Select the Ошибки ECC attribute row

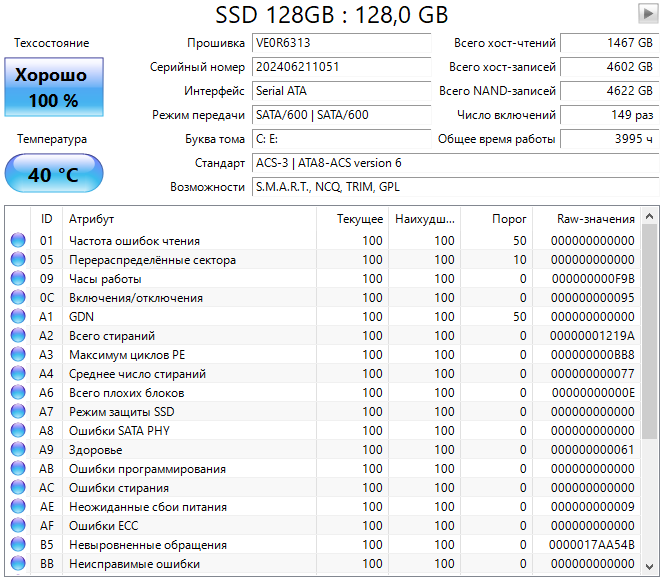[x=323, y=526]
